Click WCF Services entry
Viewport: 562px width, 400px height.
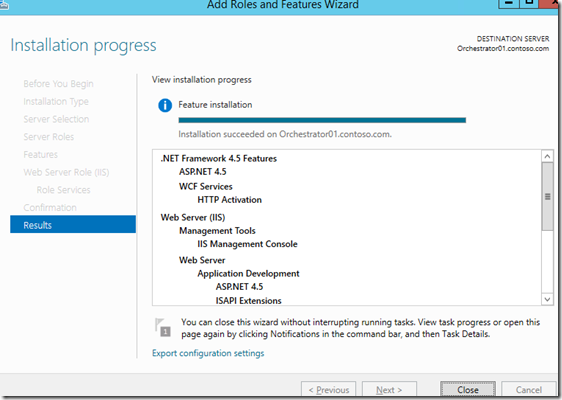pyautogui.click(x=206, y=186)
